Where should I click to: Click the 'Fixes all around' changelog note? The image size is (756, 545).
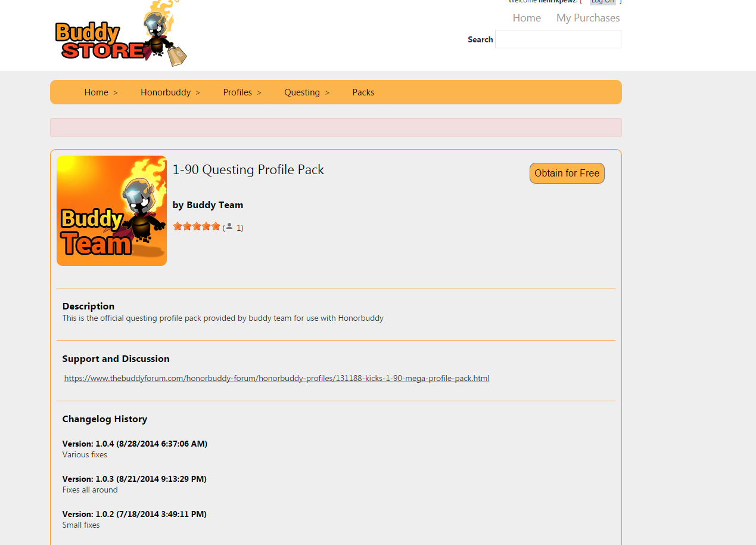pos(90,490)
